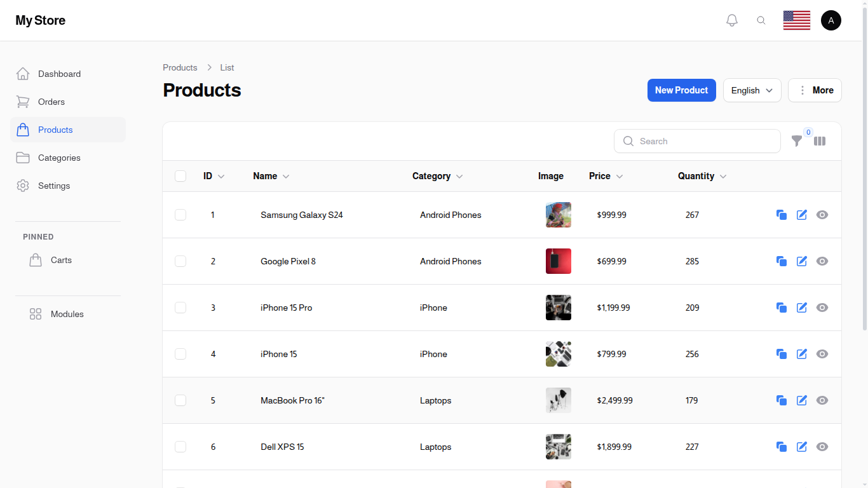Select the checkbox for Dell XPS 15
Viewport: 868px width, 488px height.
[180, 447]
